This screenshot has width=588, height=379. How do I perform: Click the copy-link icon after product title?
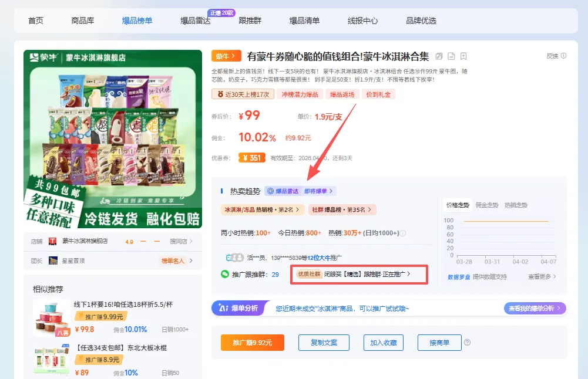click(439, 56)
